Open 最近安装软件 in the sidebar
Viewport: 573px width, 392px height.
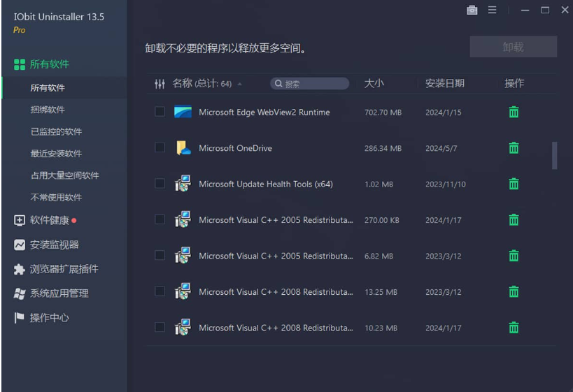point(56,153)
